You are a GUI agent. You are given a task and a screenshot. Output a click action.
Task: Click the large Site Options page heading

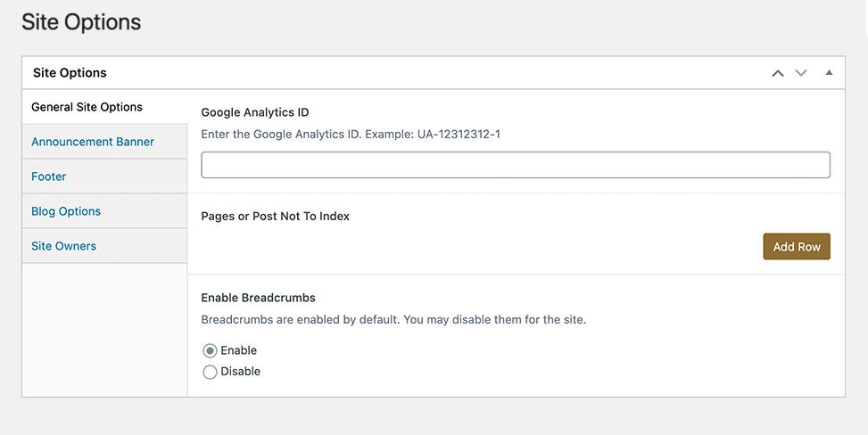81,22
